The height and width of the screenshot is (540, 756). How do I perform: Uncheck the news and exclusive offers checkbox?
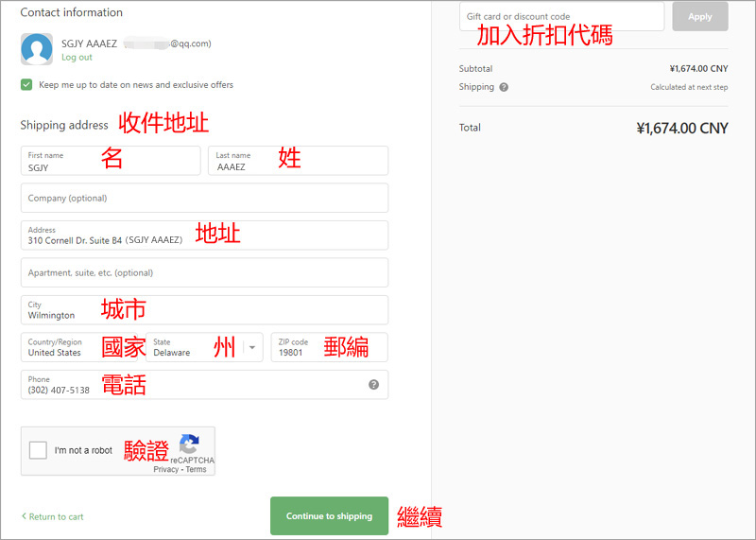[26, 85]
